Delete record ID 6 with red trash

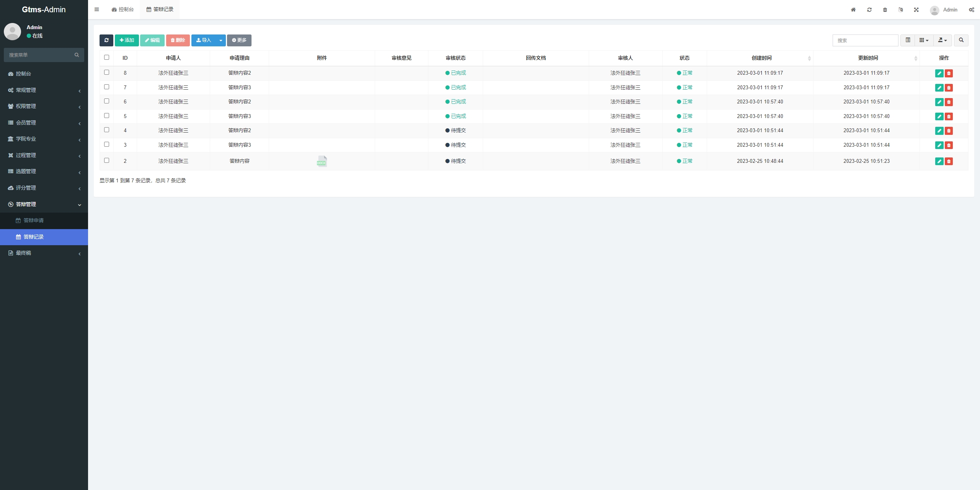[x=949, y=102]
